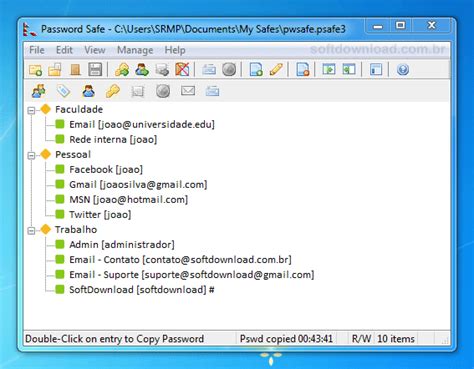Click the two-people group icon in second toolbar
The width and height of the screenshot is (474, 369).
39,91
